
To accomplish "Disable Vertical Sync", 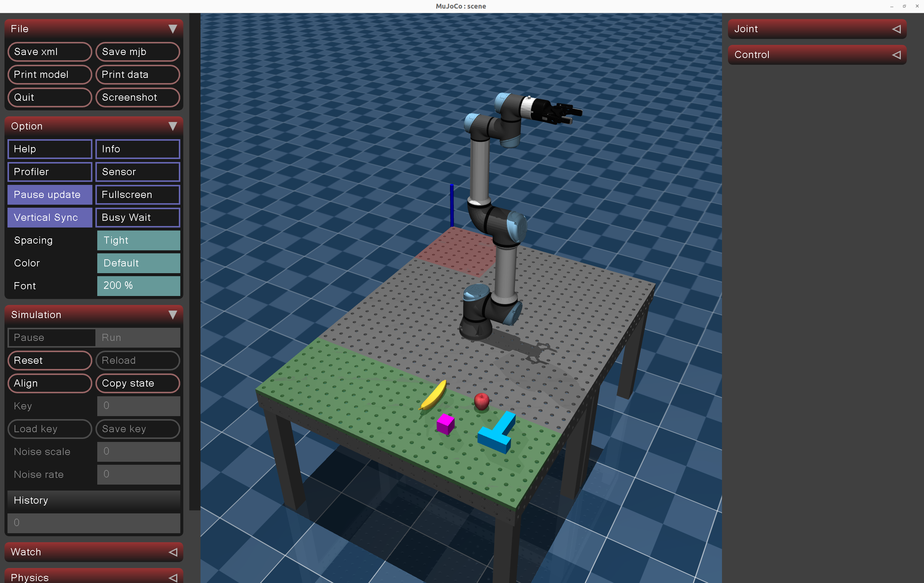I will coord(50,217).
